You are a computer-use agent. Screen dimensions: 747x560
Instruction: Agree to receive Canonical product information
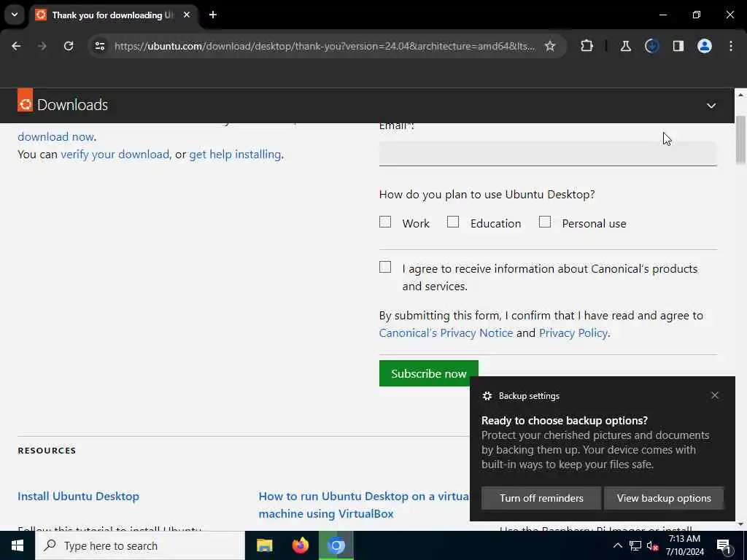pyautogui.click(x=385, y=267)
